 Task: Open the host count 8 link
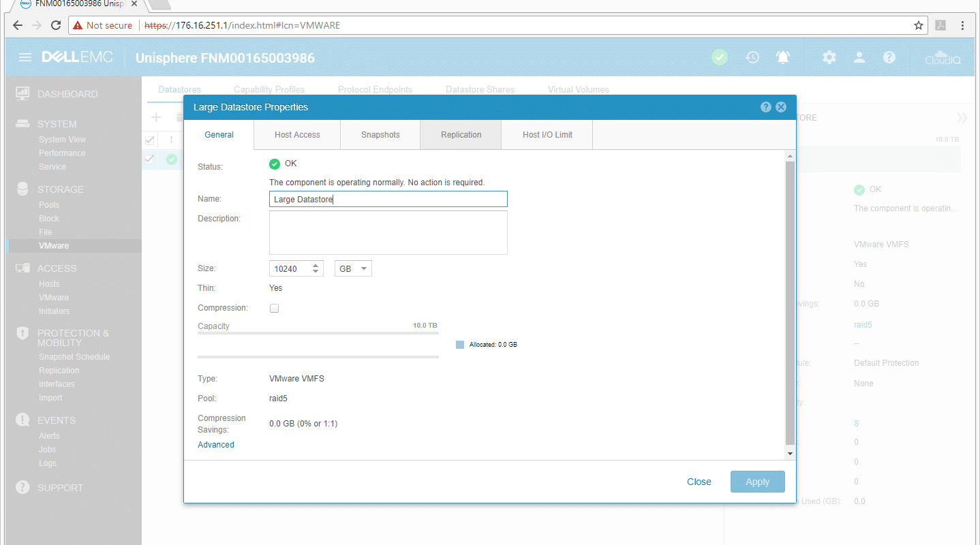click(857, 424)
